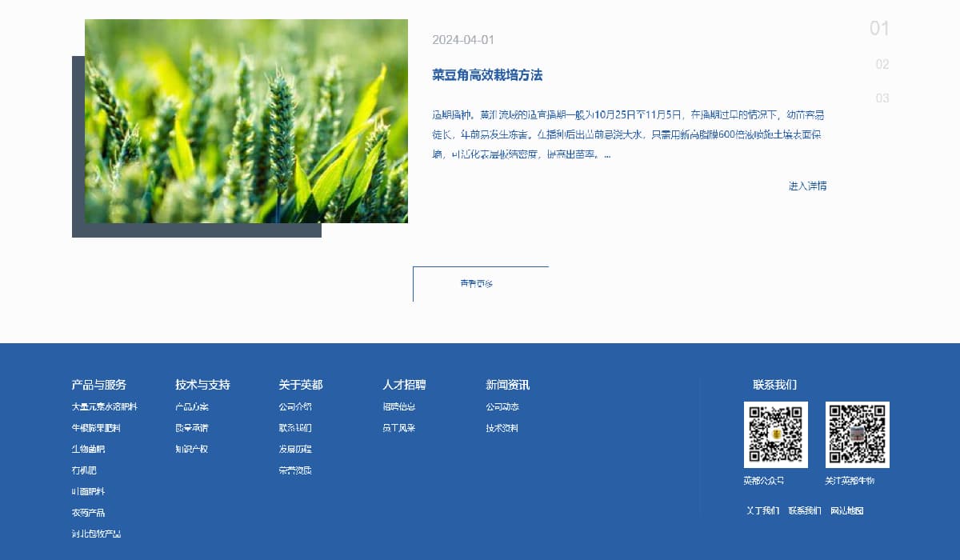The width and height of the screenshot is (960, 560).
Task: Click 进入详情 to read the article
Action: (808, 186)
